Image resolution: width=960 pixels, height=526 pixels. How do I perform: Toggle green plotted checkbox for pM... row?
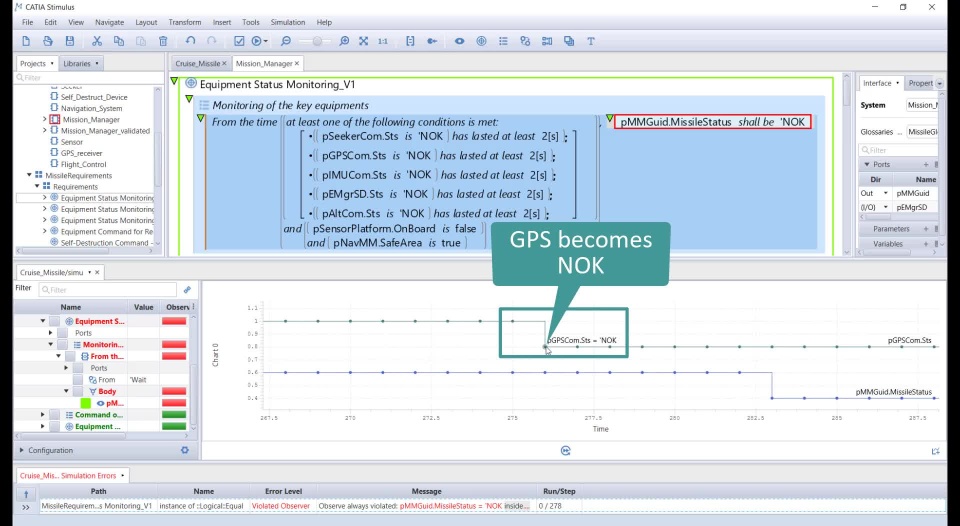(x=86, y=403)
